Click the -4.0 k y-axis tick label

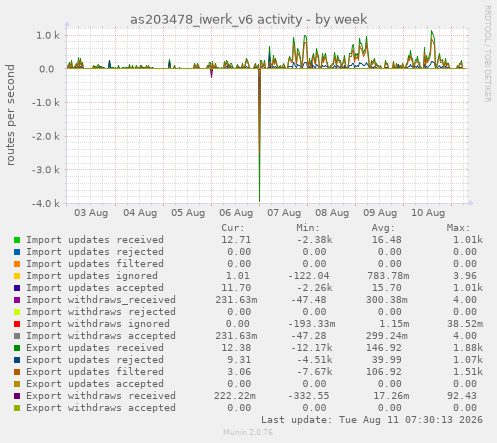click(46, 203)
